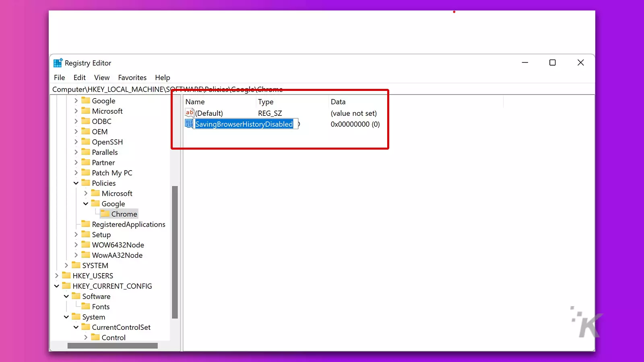644x362 pixels.
Task: Collapse the HKEY_CURRENT_CONFIG hive
Action: click(x=57, y=286)
